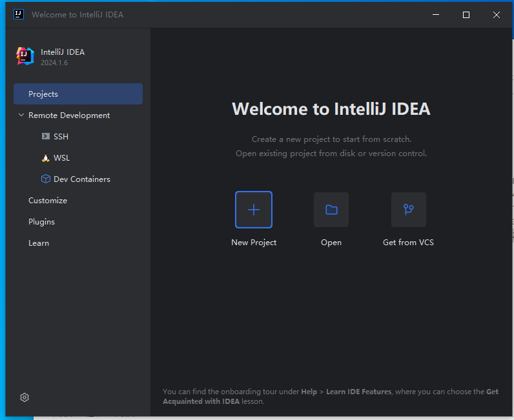Image resolution: width=514 pixels, height=420 pixels.
Task: Open the Remote Development section
Action: click(x=69, y=115)
